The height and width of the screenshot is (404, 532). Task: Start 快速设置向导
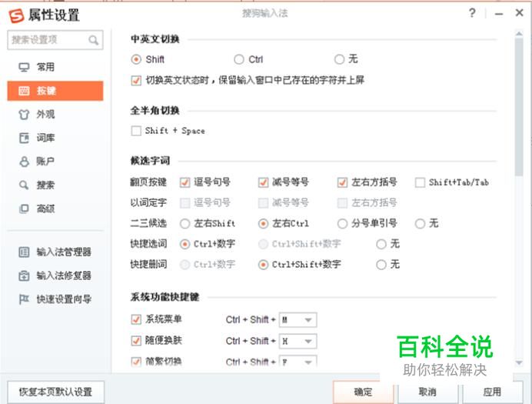click(x=55, y=299)
